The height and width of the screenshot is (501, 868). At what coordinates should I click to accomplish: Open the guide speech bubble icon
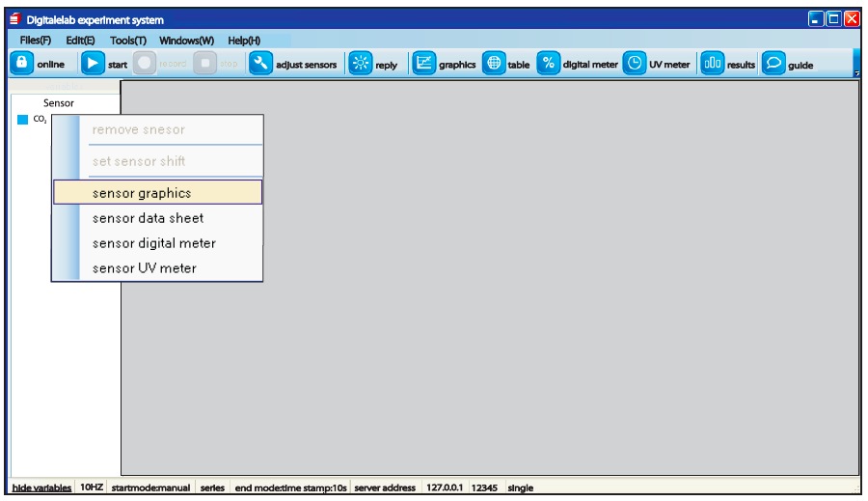click(x=773, y=64)
